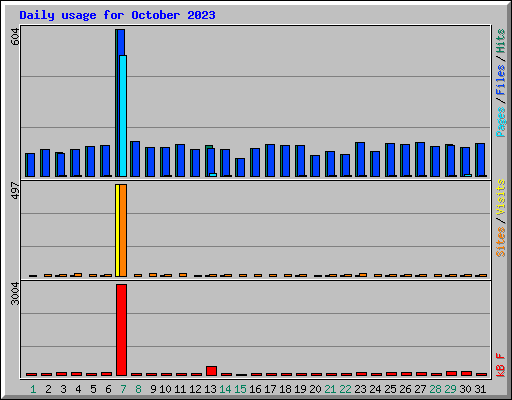Click the Sites / Visits legend

point(501,218)
